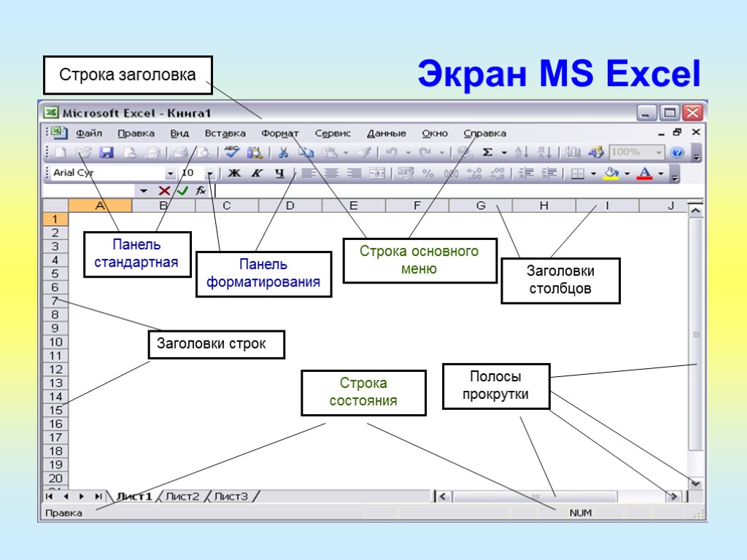Open the Fill Color palette arrow

pyautogui.click(x=627, y=174)
